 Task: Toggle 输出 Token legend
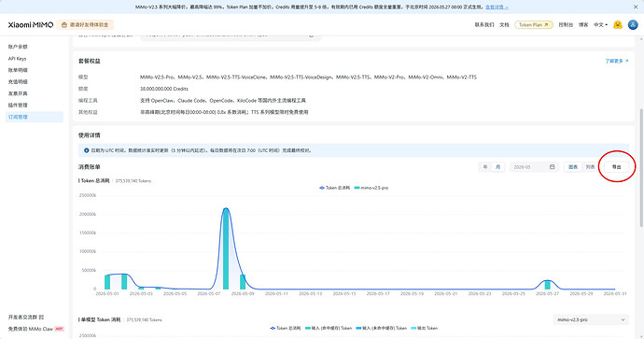[425, 329]
